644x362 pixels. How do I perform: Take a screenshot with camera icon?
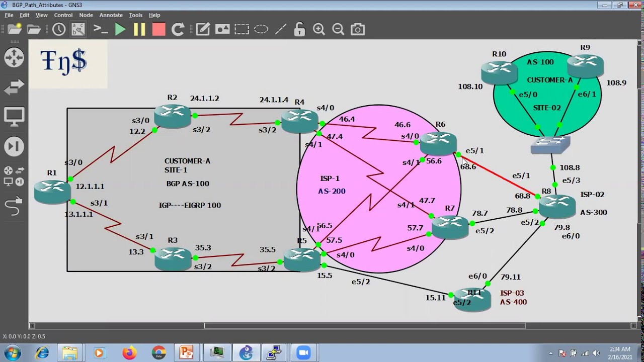pos(358,29)
